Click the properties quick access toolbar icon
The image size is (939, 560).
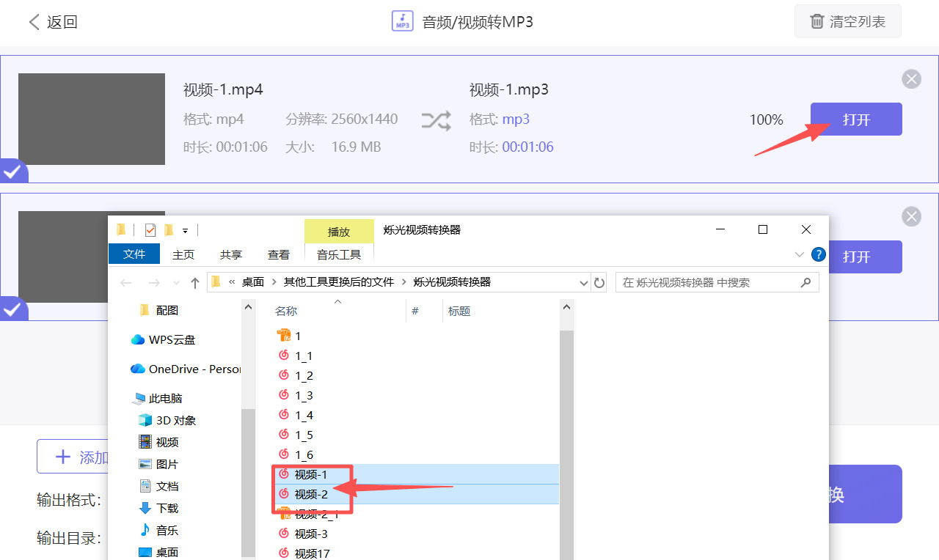pyautogui.click(x=150, y=230)
